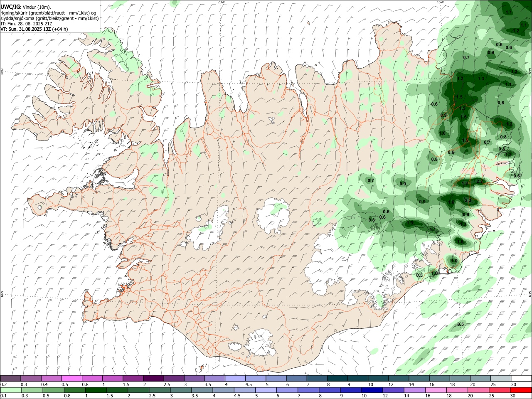This screenshot has height=399, width=532.
Task: Select the 'VT: Sun. 31.08.2025 13Z (+64 h)' line
Action: [34, 29]
